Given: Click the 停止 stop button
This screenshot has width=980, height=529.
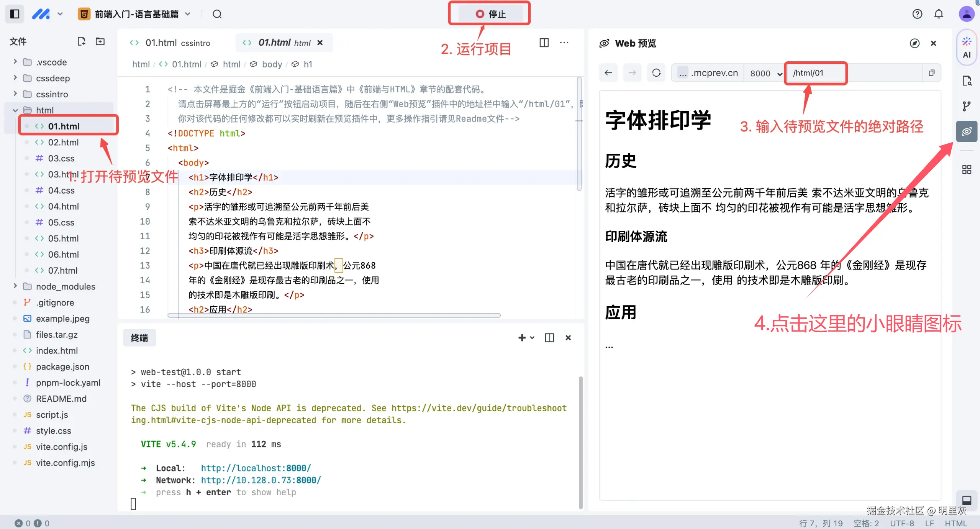Looking at the screenshot, I should point(490,14).
